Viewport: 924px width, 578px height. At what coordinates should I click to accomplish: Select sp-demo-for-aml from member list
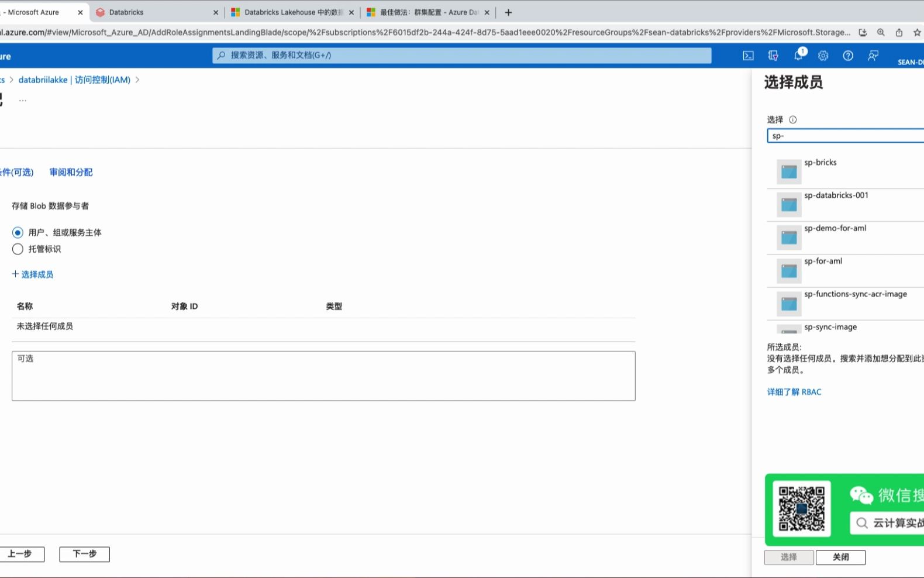846,238
